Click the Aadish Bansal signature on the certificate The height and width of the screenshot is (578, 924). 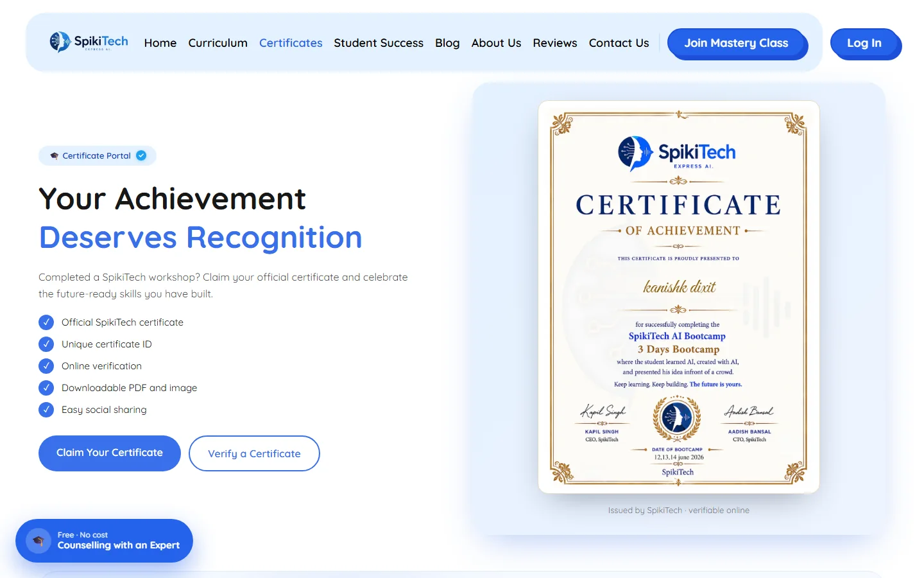[x=749, y=411]
